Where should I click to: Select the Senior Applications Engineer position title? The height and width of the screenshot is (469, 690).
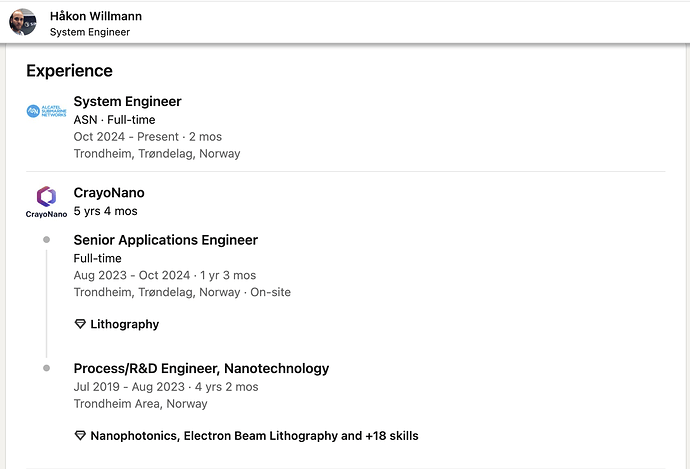(166, 240)
